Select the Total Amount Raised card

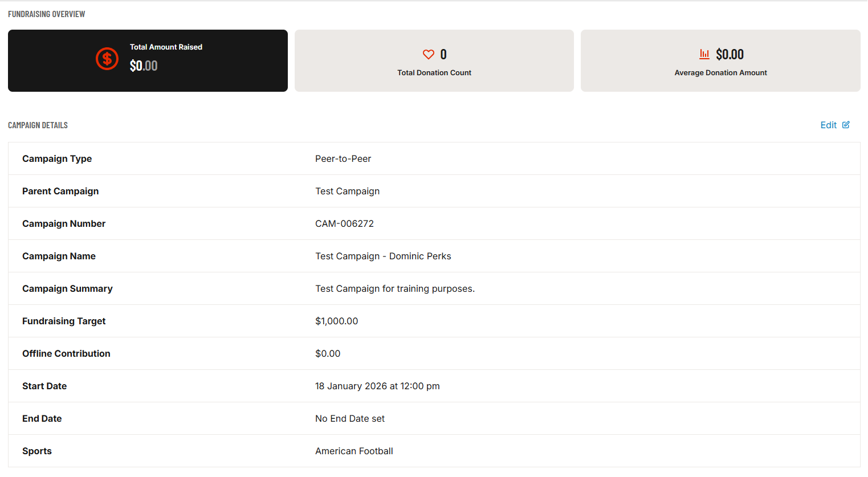[148, 61]
